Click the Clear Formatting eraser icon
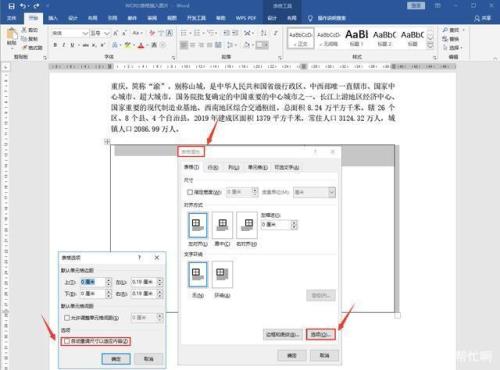Image resolution: width=500 pixels, height=370 pixels. 152,33
